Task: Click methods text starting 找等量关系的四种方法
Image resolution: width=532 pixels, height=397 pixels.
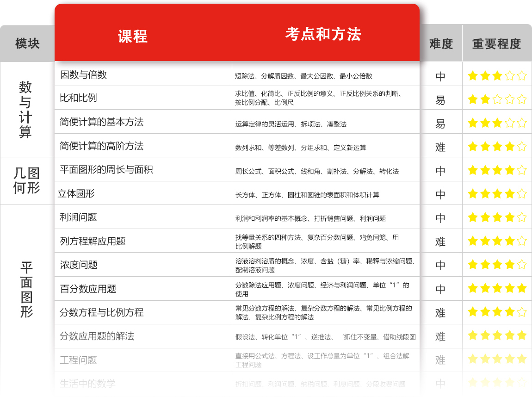Action: click(317, 242)
